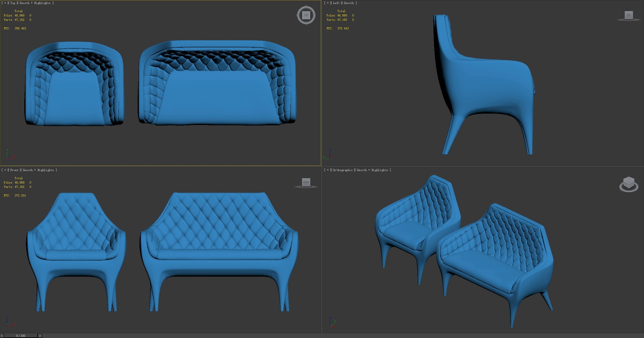Click 'FPS: 372.201' statistic in Front viewport
Image resolution: width=644 pixels, height=338 pixels.
tap(15, 196)
